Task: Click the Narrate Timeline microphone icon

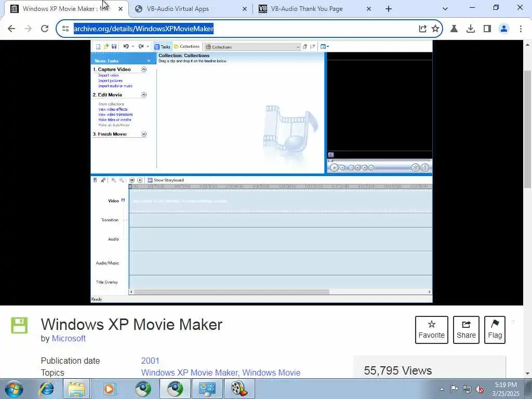Action: (x=103, y=180)
